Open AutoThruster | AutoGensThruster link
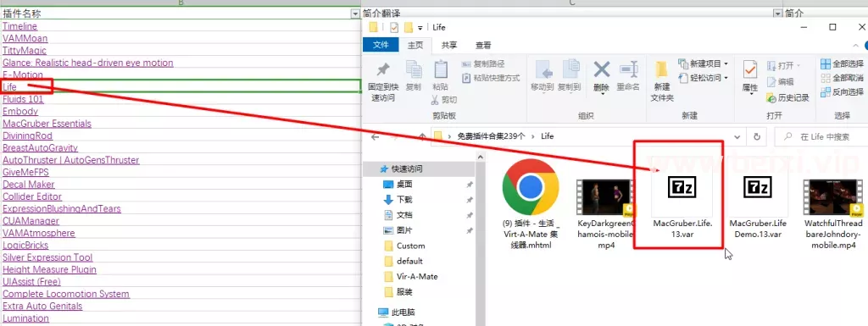The image size is (868, 326). click(71, 160)
